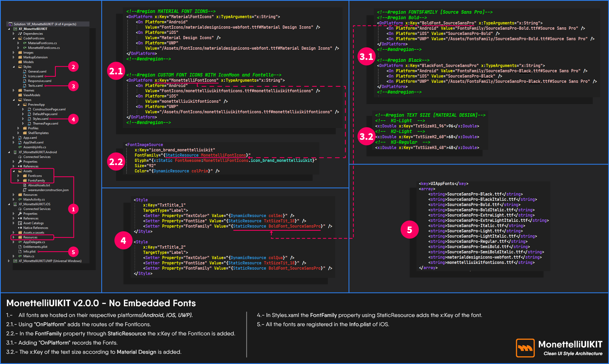The width and height of the screenshot is (609, 364).
Task: Collapse the Android Assets folder
Action: click(14, 171)
